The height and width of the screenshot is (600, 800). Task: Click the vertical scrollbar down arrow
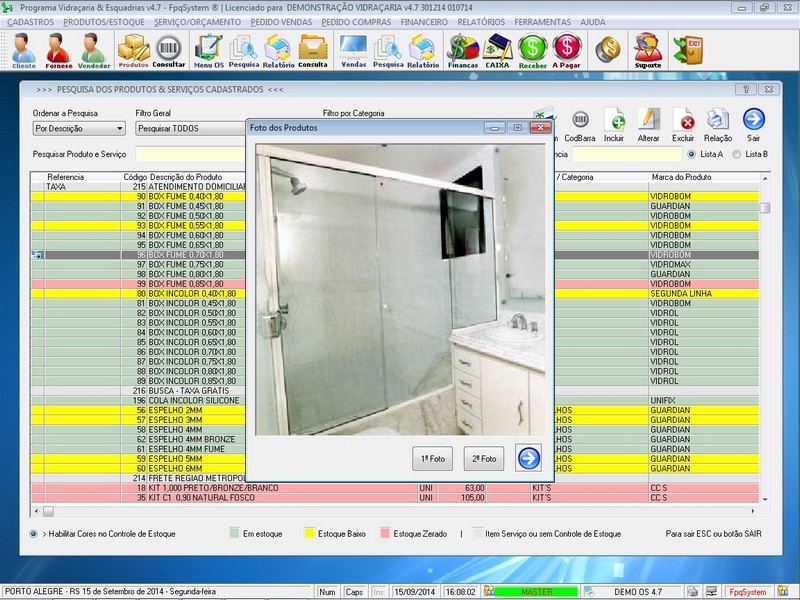pos(765,499)
